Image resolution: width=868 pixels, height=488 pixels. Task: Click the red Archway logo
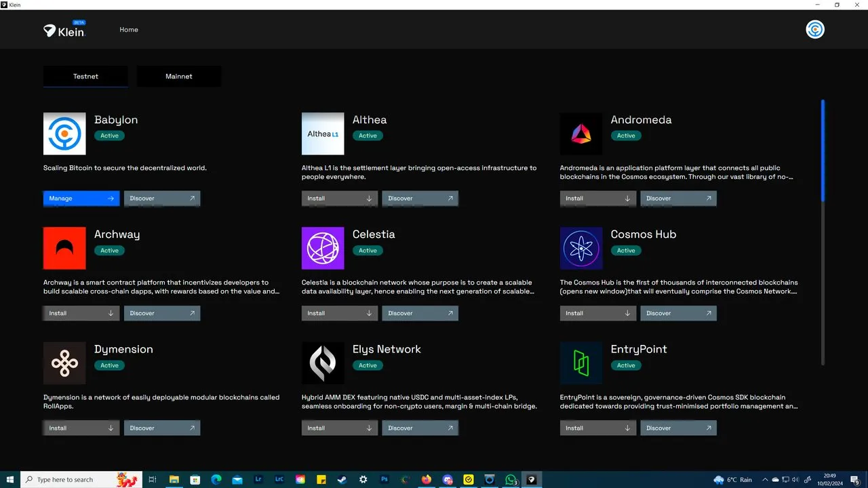tap(64, 248)
